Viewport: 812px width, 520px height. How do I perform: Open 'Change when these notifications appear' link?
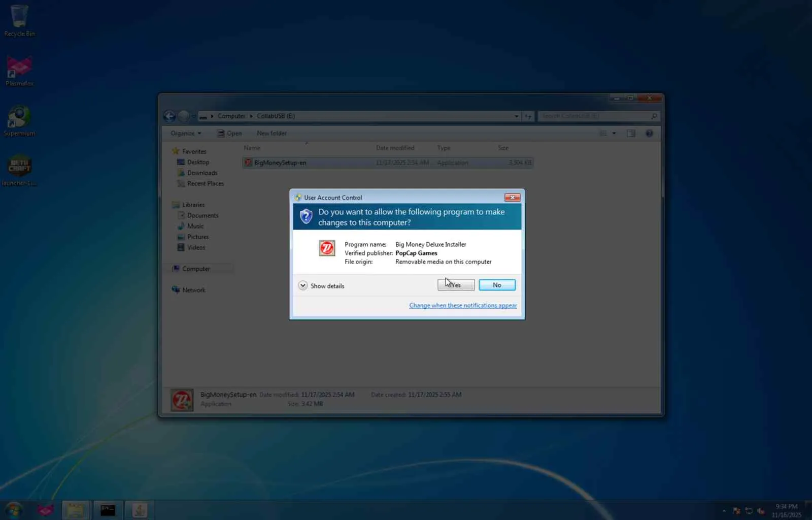pos(463,305)
